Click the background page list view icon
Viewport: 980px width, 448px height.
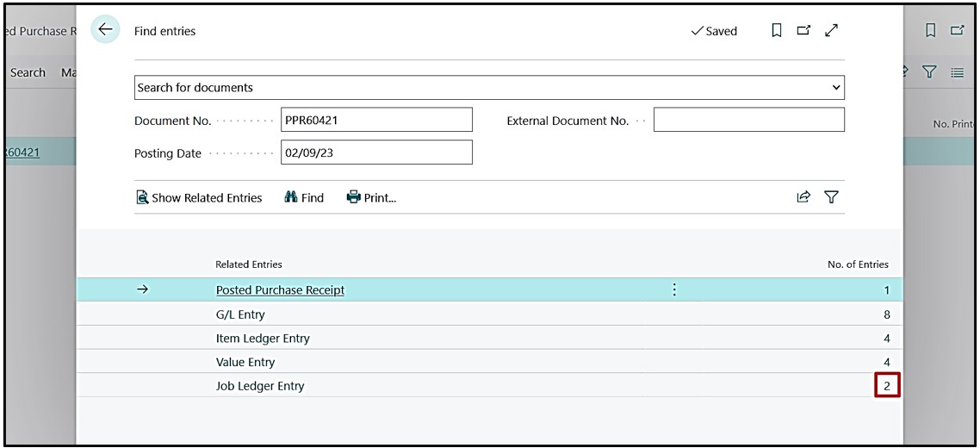click(x=957, y=73)
